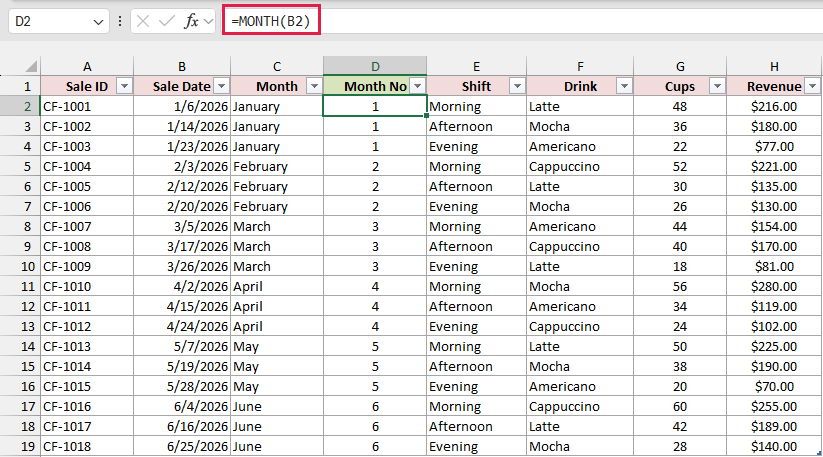Open the Drink filter dropdown
Image resolution: width=823 pixels, height=457 pixels.
pos(624,86)
